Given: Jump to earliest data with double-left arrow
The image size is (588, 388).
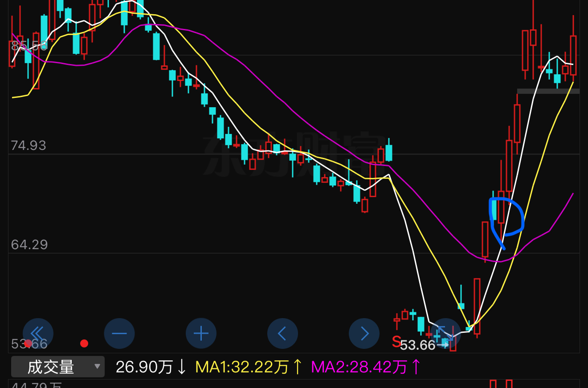Looking at the screenshot, I should tap(38, 333).
